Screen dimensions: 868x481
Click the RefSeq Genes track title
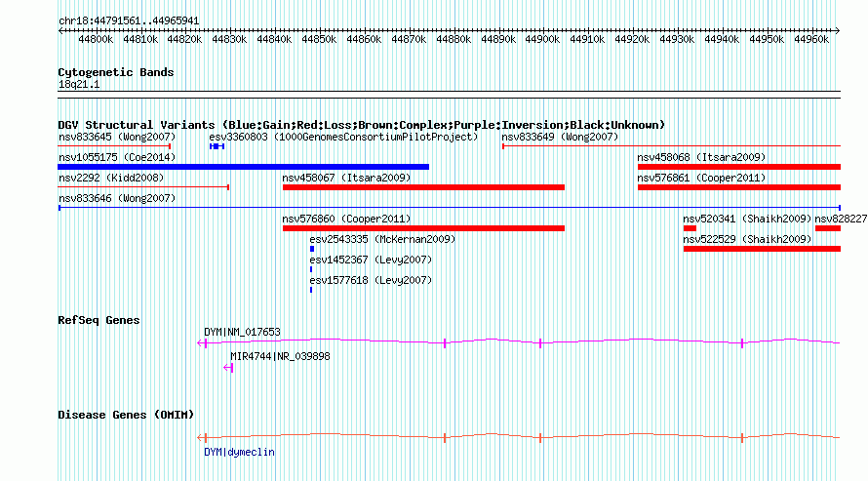tap(99, 320)
